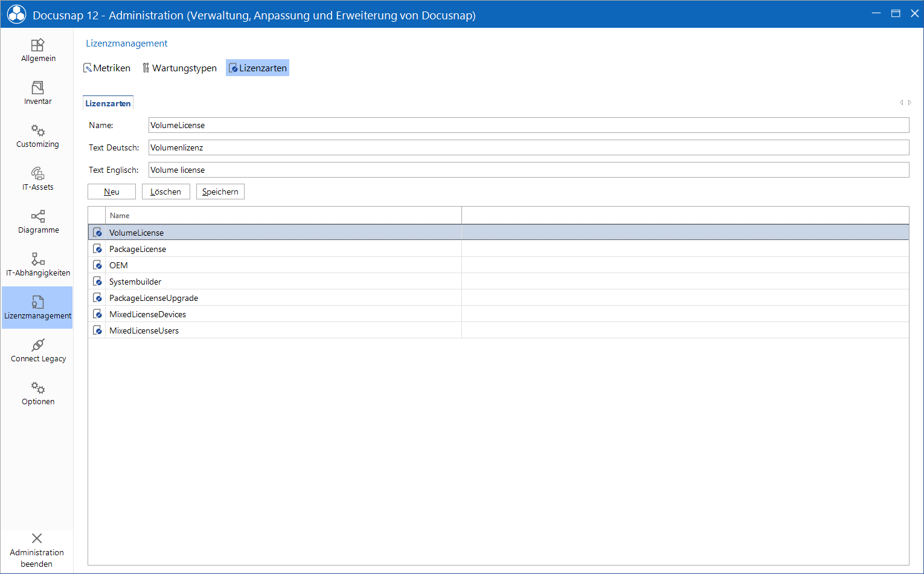The height and width of the screenshot is (574, 924).
Task: Select the Systembuilder row
Action: click(498, 281)
